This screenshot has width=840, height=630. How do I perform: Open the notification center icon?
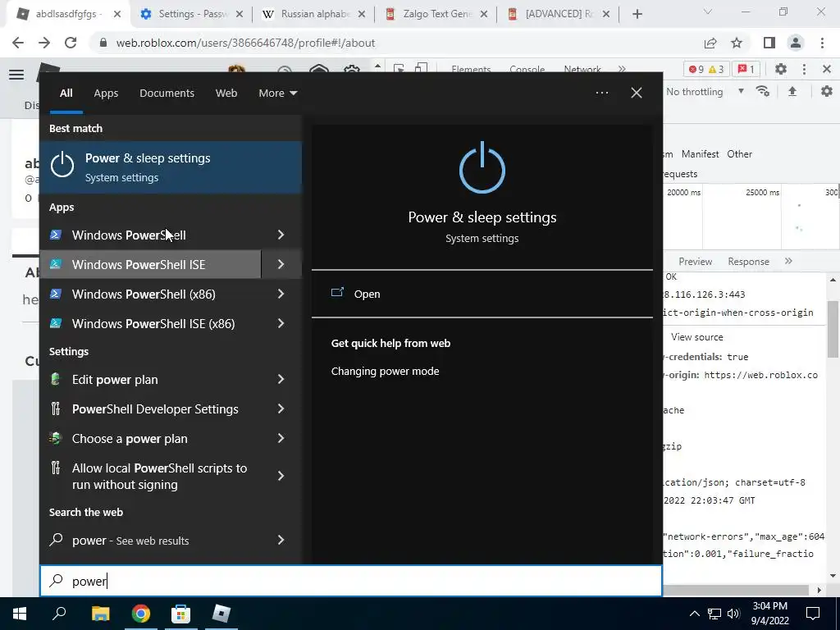point(813,614)
